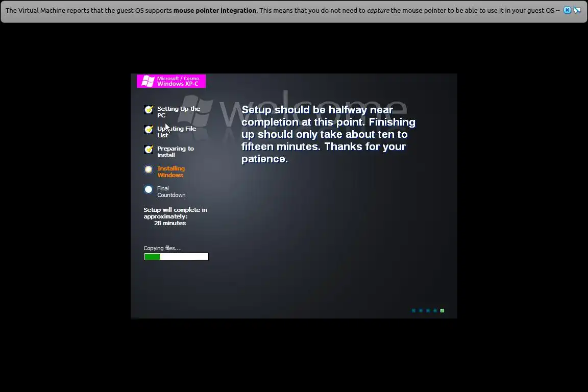Screen dimensions: 588x392
Task: Click the 'Preparing to install' label
Action: click(x=176, y=152)
